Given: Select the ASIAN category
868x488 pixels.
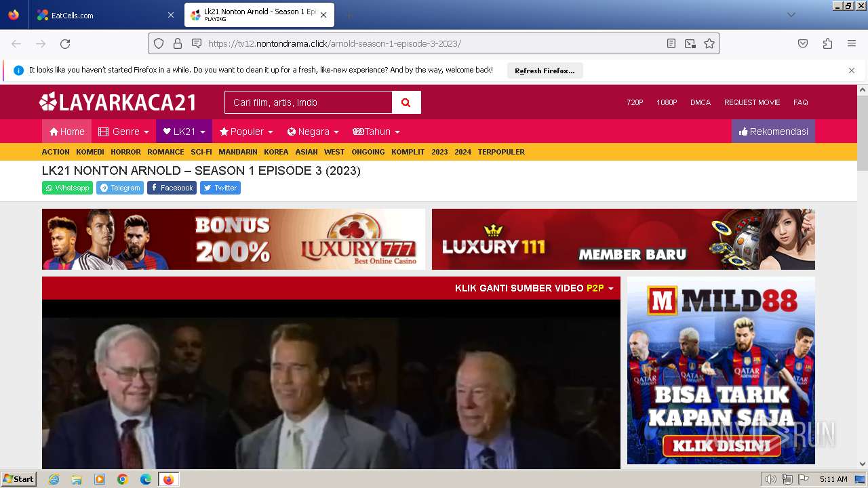Looking at the screenshot, I should point(307,152).
